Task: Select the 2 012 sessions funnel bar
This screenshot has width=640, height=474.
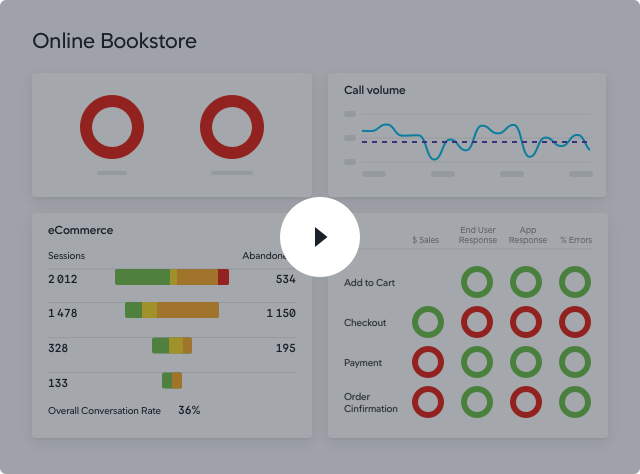Action: click(x=172, y=277)
